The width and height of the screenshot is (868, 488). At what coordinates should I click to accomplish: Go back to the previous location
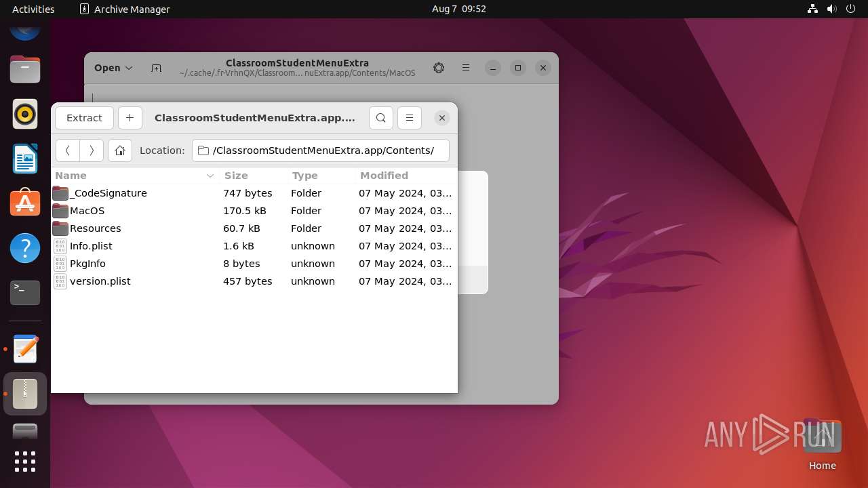(x=68, y=150)
